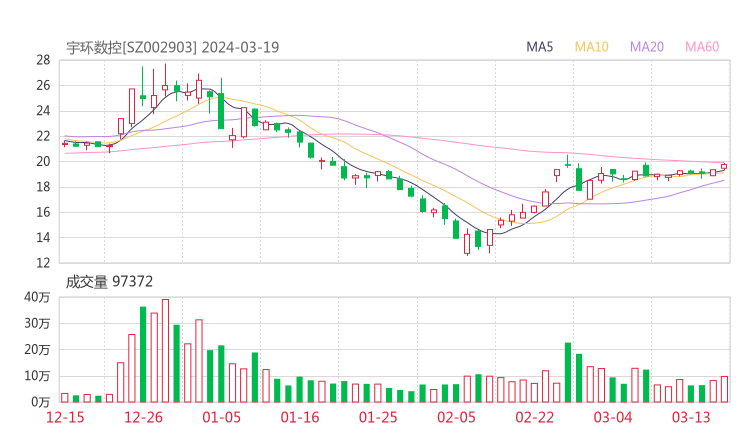Click the 01-25 date axis label
Viewport: 740px width, 440px height.
point(378,417)
